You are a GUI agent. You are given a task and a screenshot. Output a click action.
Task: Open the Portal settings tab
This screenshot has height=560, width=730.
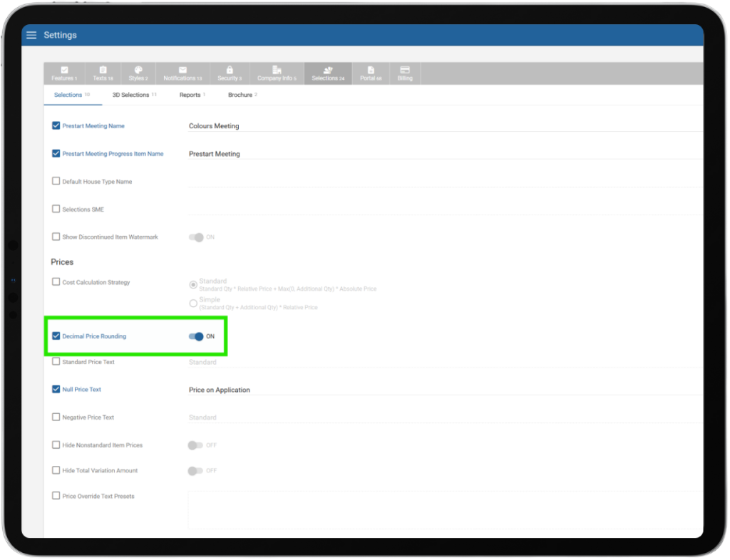pyautogui.click(x=371, y=73)
